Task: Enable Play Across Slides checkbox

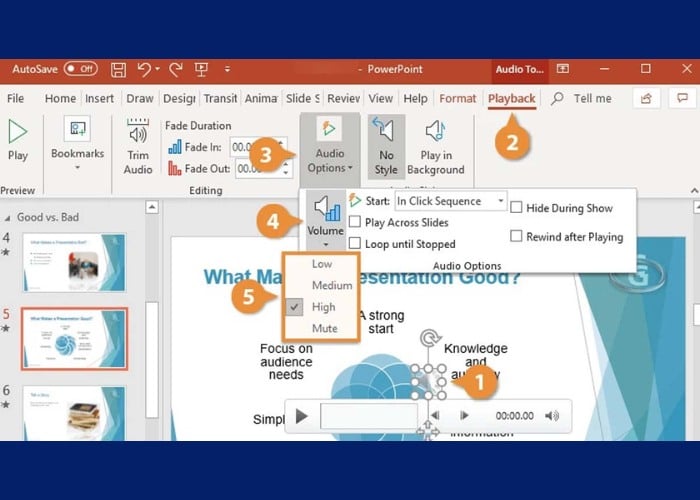Action: [355, 222]
